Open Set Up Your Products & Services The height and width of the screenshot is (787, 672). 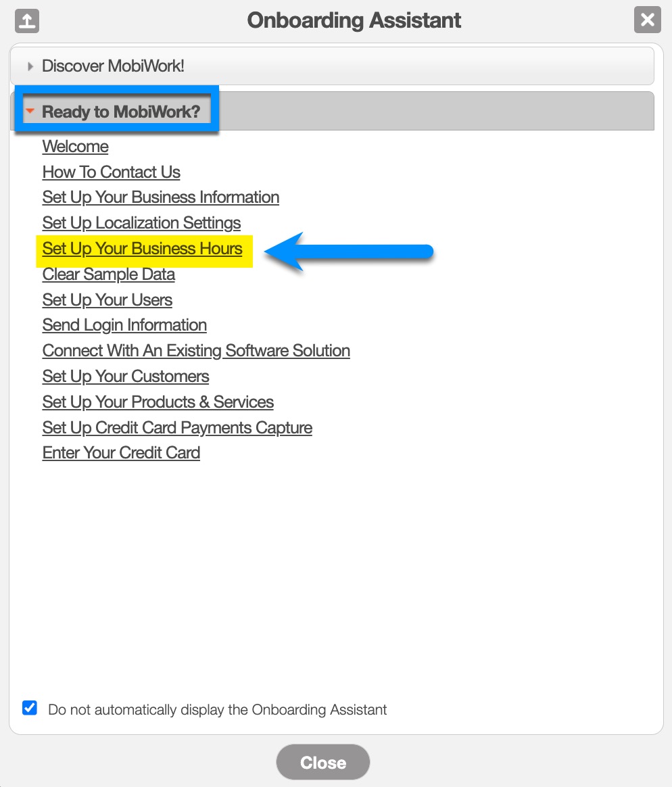click(158, 402)
